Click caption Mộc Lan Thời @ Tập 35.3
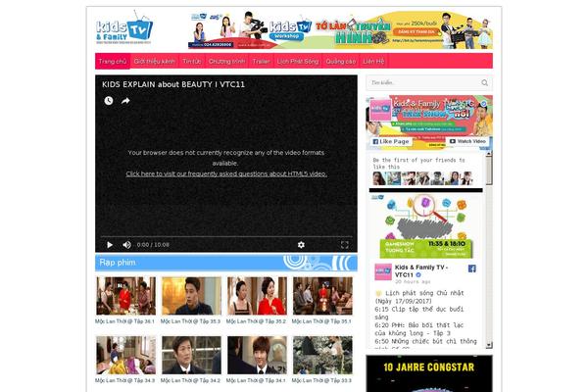The image size is (588, 392). click(190, 321)
